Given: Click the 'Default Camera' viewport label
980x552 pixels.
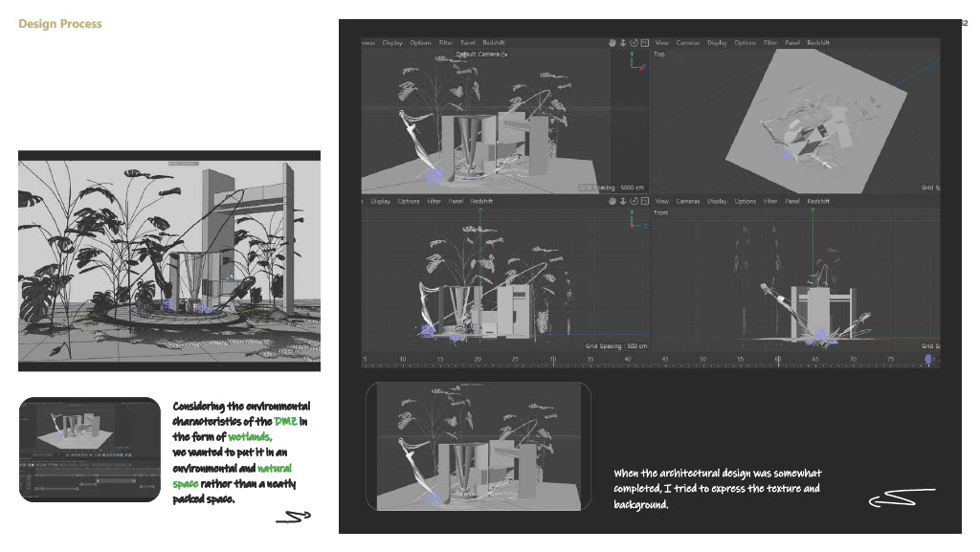Looking at the screenshot, I should coord(478,55).
